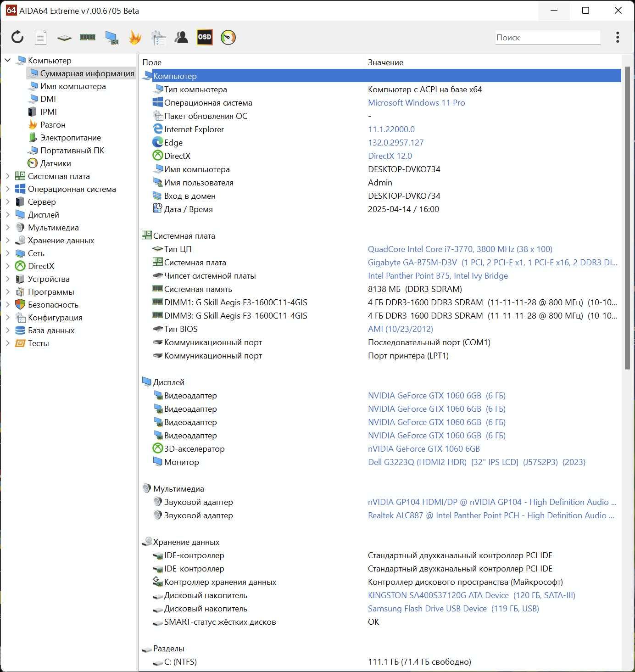Open Microsoft Windows 11 Pro link
The height and width of the screenshot is (672, 635).
click(x=417, y=102)
